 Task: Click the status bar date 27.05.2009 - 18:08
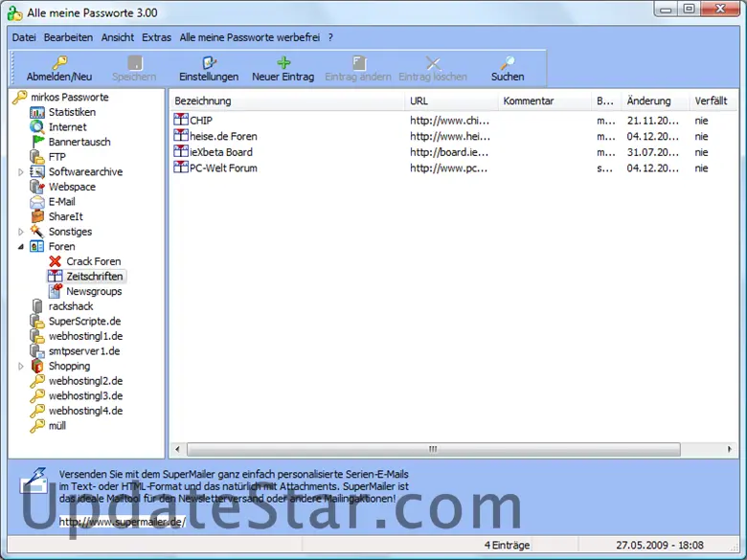[660, 546]
